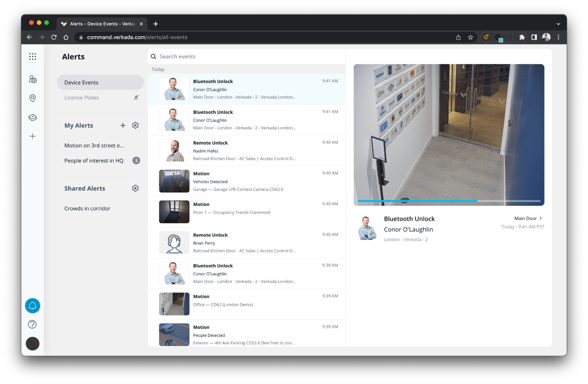Expand the browser dropdown chevron at top right

(558, 24)
